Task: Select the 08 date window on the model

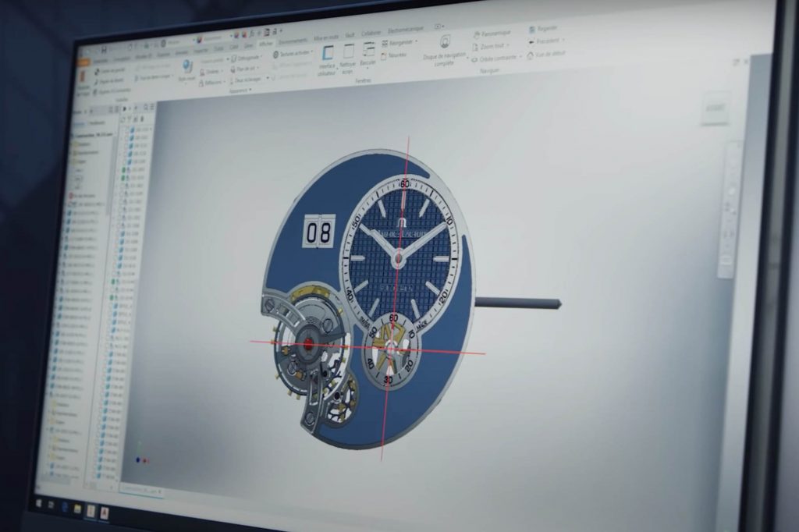Action: click(318, 232)
